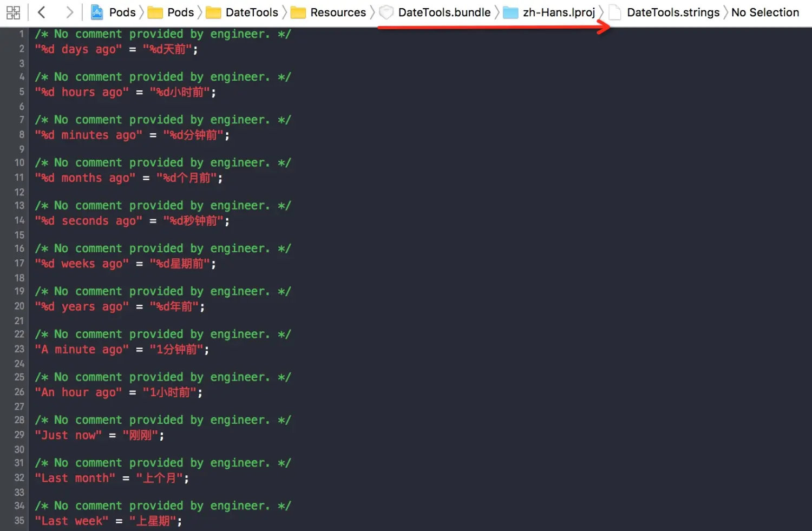Screen dimensions: 812x531
Task: Click the "%d个月前" translation value
Action: click(187, 178)
